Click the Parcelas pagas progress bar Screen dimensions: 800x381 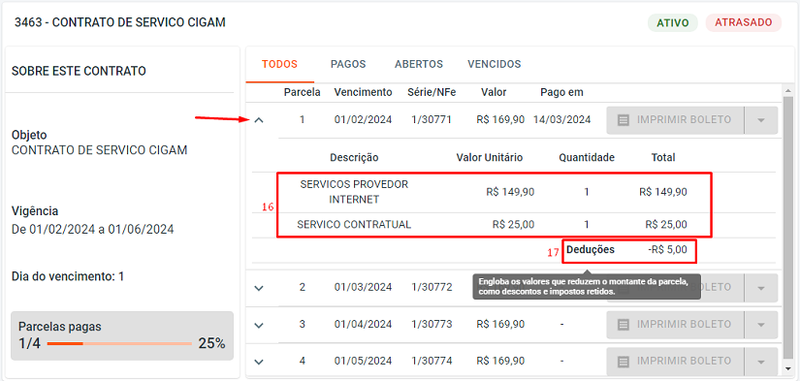click(x=119, y=344)
